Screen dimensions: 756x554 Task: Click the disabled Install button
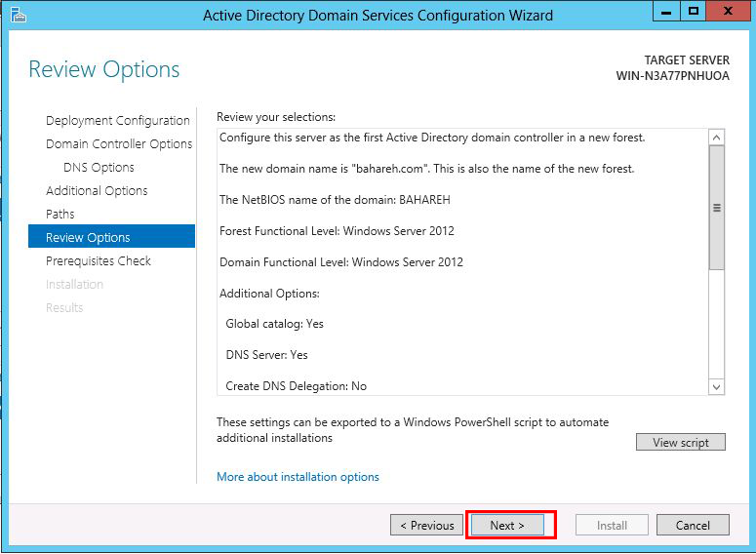612,525
